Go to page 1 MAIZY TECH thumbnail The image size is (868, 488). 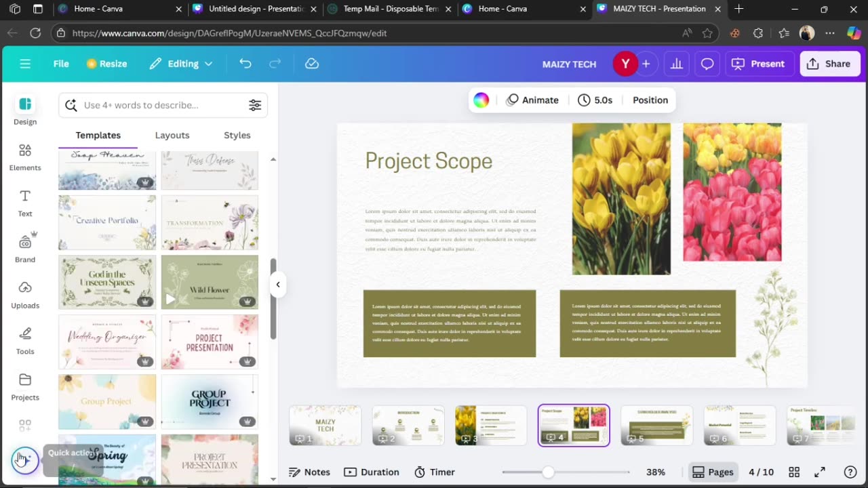pos(325,426)
